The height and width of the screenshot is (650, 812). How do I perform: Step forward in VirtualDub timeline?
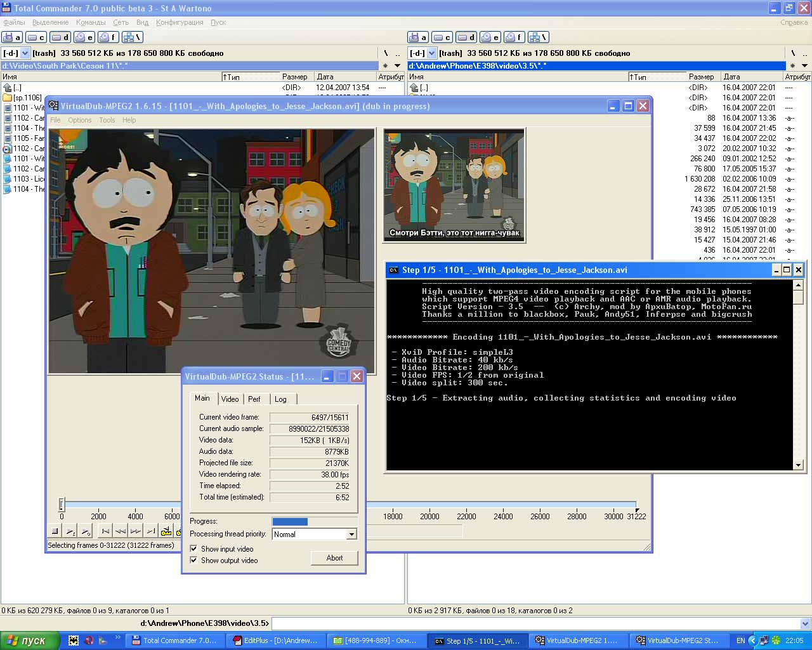point(136,531)
